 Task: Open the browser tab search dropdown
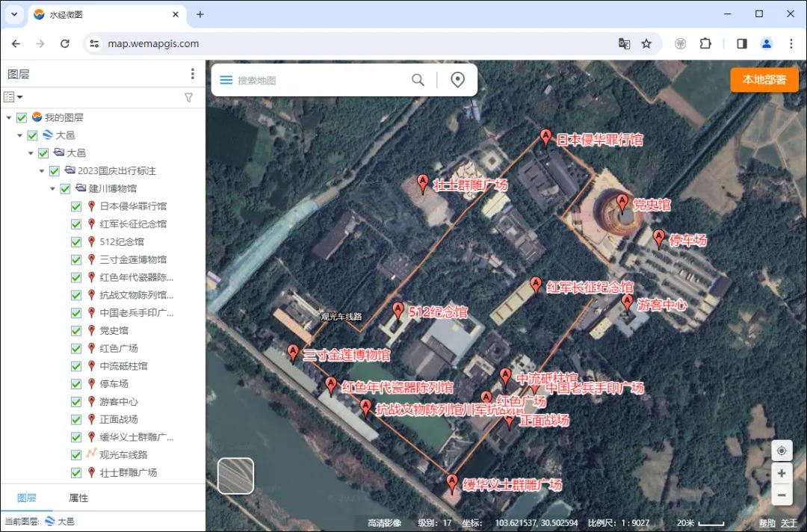[14, 14]
